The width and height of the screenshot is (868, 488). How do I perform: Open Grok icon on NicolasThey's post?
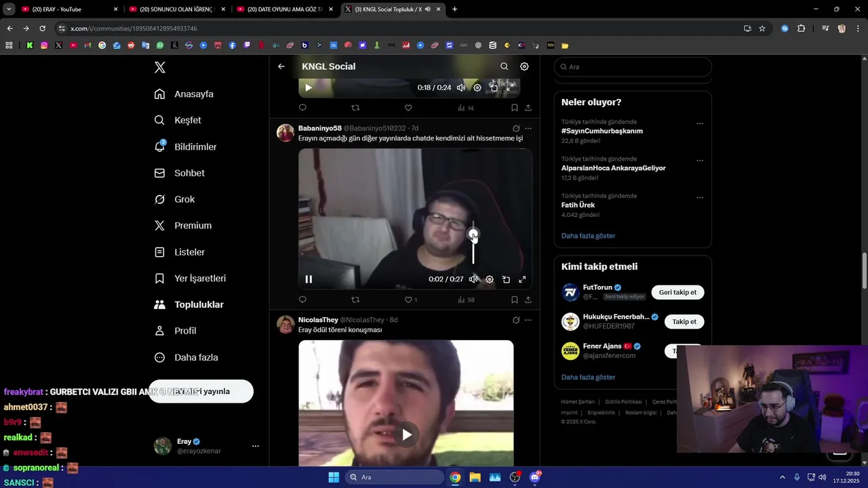(x=516, y=320)
